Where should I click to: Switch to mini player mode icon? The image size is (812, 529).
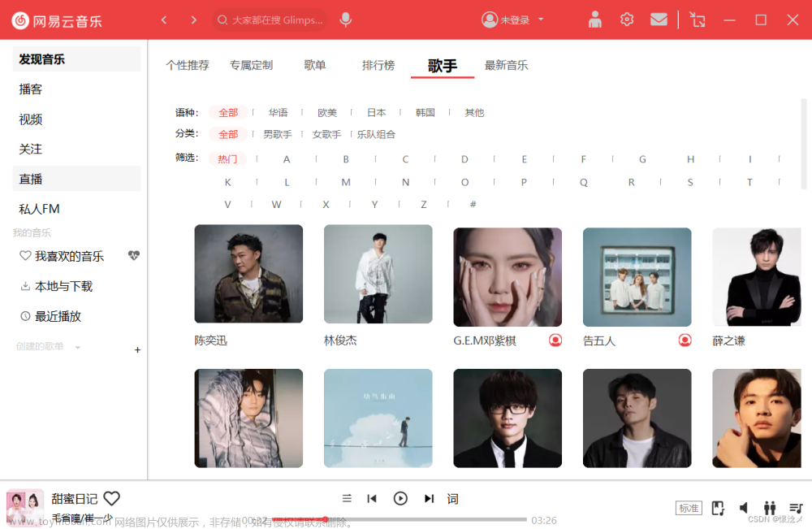point(698,20)
